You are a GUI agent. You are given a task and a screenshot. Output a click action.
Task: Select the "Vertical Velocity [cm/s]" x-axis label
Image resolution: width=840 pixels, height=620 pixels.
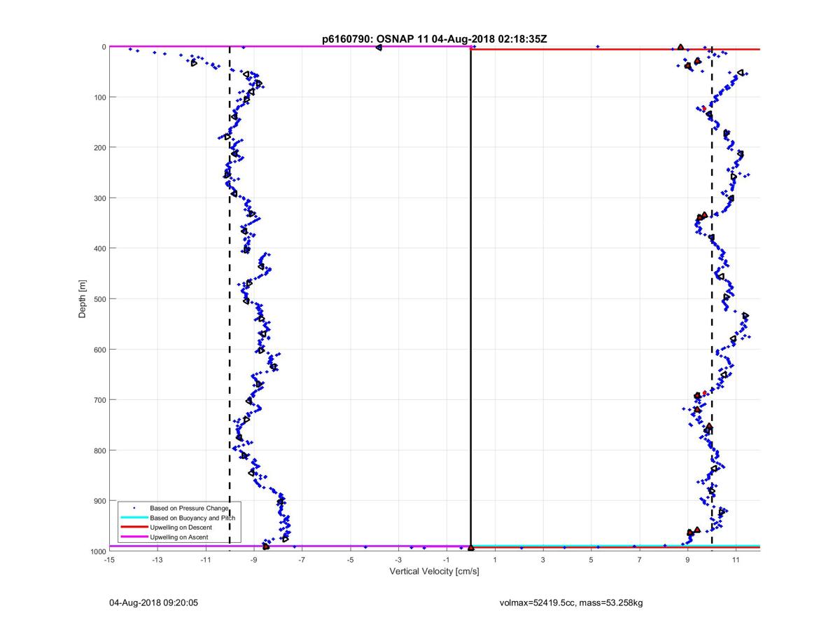coord(434,572)
